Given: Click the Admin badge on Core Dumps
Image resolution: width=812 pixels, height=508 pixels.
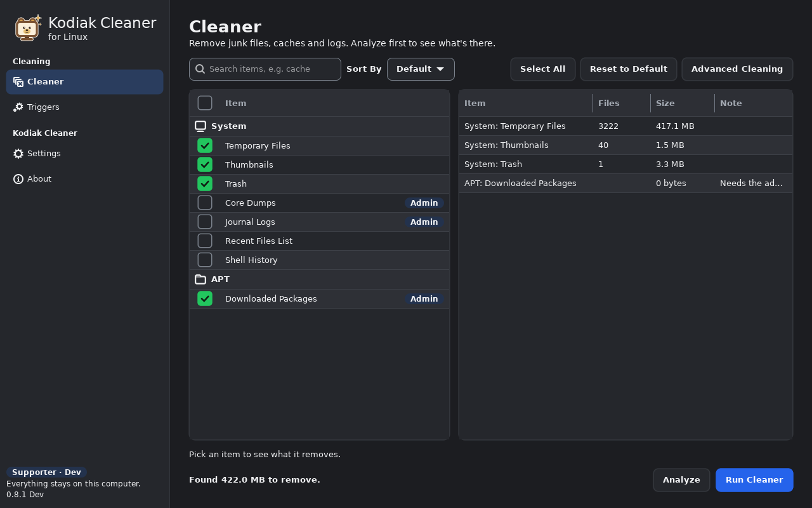Looking at the screenshot, I should tap(424, 203).
